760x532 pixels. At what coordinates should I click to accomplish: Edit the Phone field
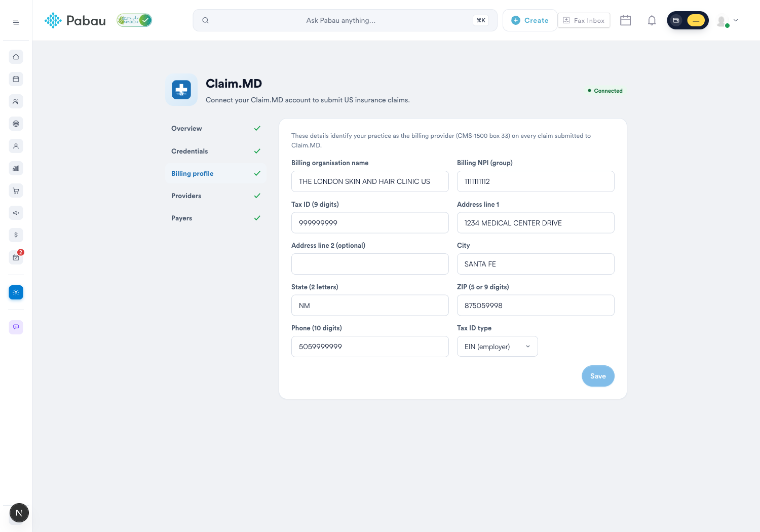tap(370, 347)
